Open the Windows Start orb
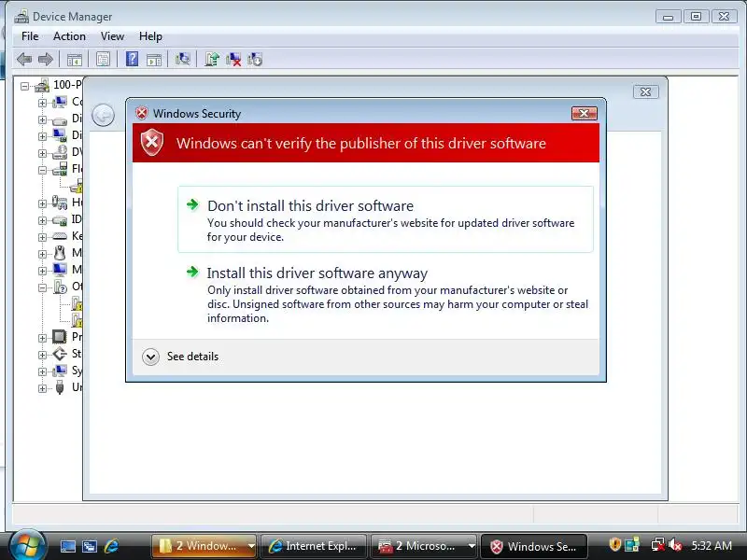The height and width of the screenshot is (560, 747). click(x=27, y=545)
